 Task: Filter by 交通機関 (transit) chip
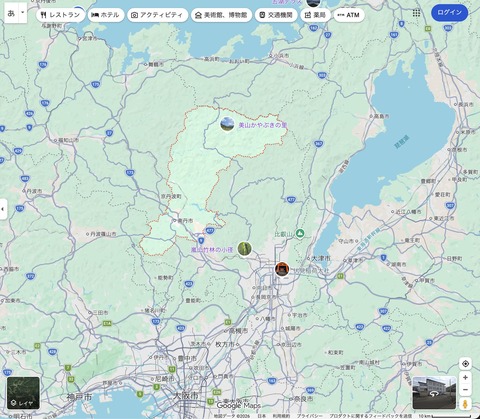[x=276, y=15]
